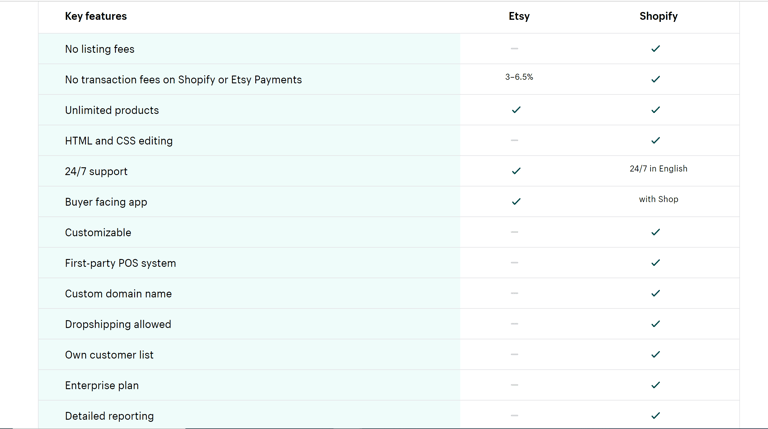Click the 3–6.5% Etsy fee text
Screen dimensions: 768x429
[x=519, y=77]
